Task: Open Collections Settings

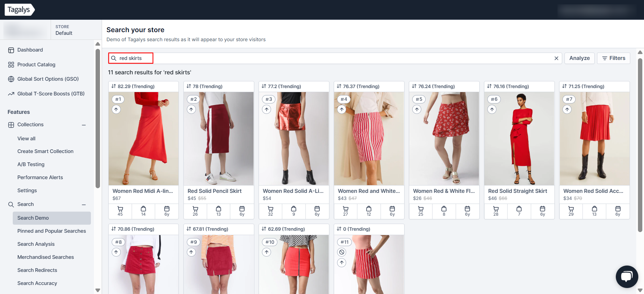Action: [x=27, y=191]
